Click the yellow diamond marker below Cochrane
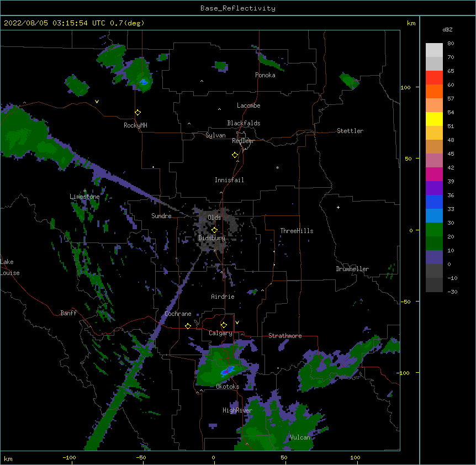Viewport: 476px width, 465px height. pyautogui.click(x=188, y=326)
